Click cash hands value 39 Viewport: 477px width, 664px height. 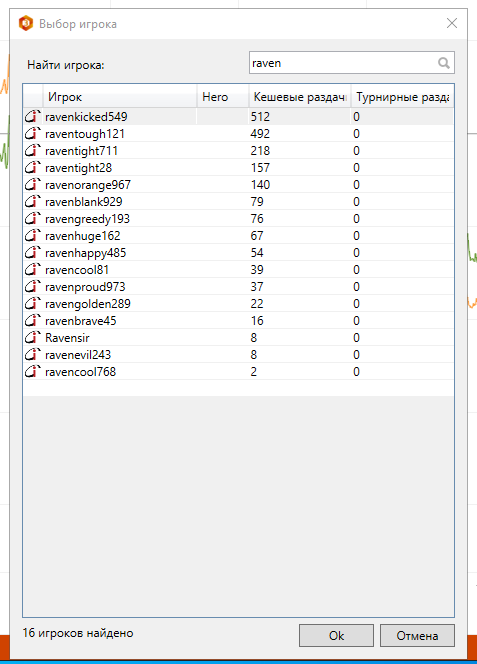[x=257, y=269]
